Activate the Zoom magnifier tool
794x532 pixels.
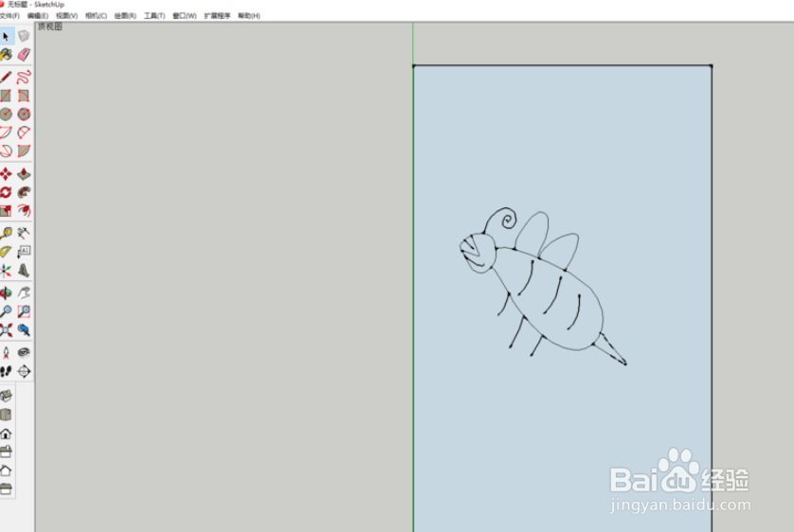pos(6,311)
